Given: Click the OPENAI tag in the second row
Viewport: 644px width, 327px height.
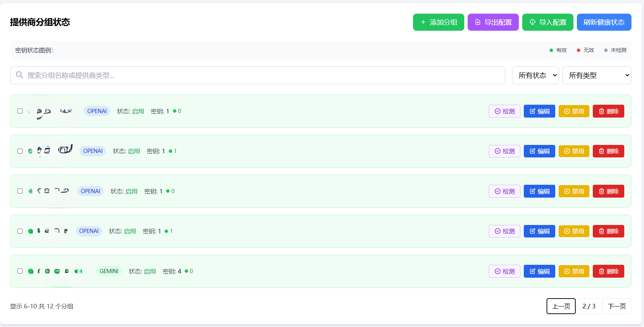Looking at the screenshot, I should pos(93,151).
